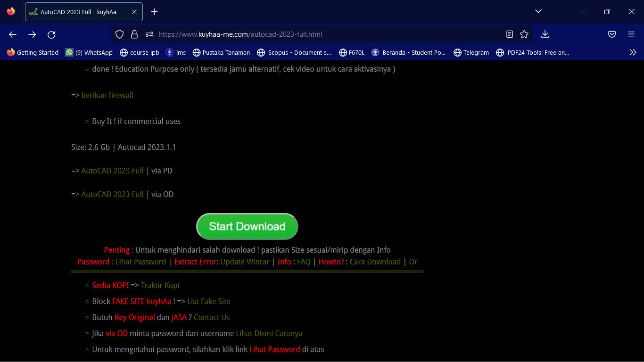Open the Update Winrar link

pos(244,262)
